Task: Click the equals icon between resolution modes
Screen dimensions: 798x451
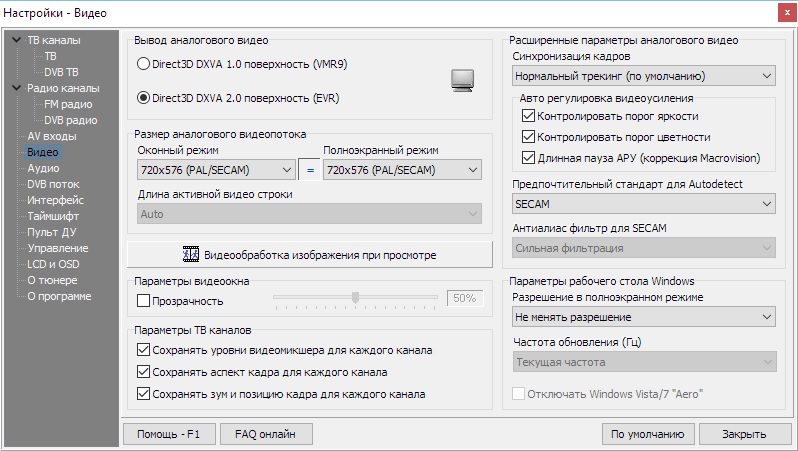Action: pyautogui.click(x=309, y=171)
